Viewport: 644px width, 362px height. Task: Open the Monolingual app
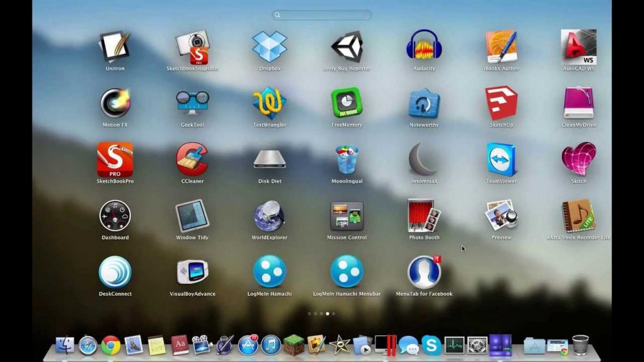(347, 160)
